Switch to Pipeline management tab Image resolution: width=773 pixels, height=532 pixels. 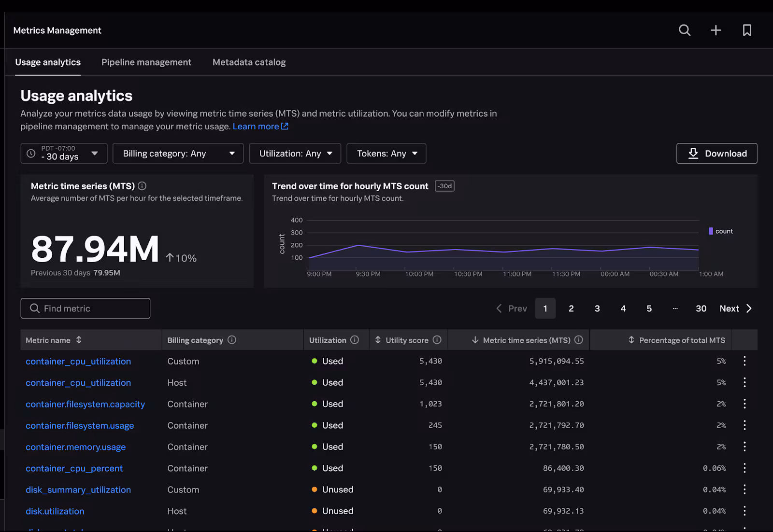[x=146, y=62]
